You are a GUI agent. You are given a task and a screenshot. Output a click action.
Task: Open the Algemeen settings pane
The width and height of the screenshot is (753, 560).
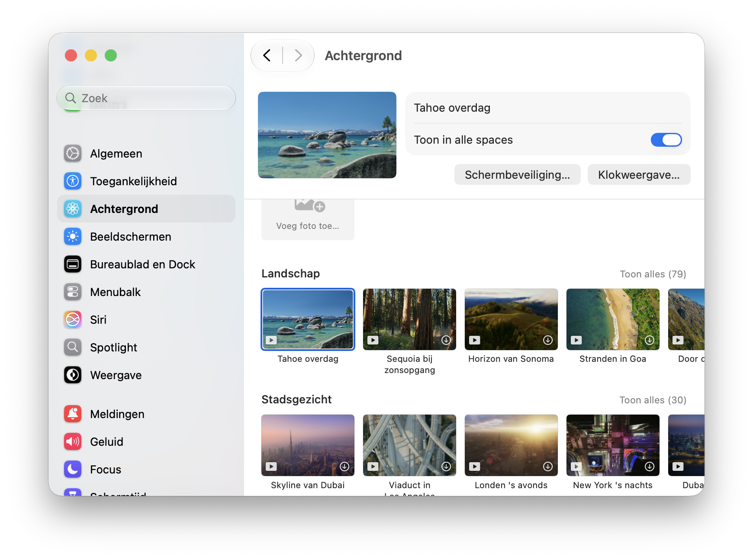click(x=146, y=154)
